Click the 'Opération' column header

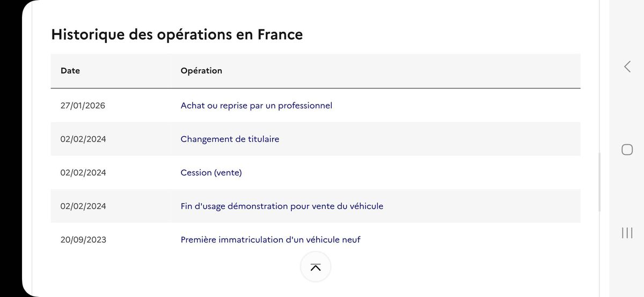point(201,71)
